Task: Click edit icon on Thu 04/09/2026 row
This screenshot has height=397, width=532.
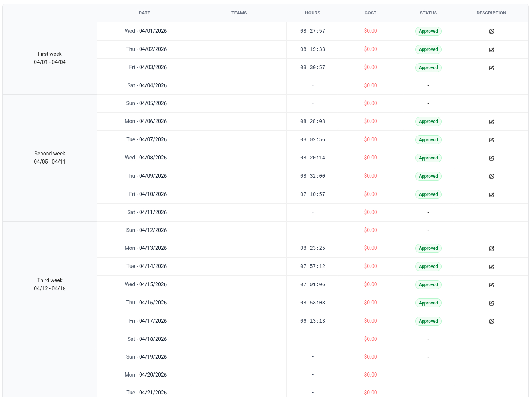Action: 491,177
